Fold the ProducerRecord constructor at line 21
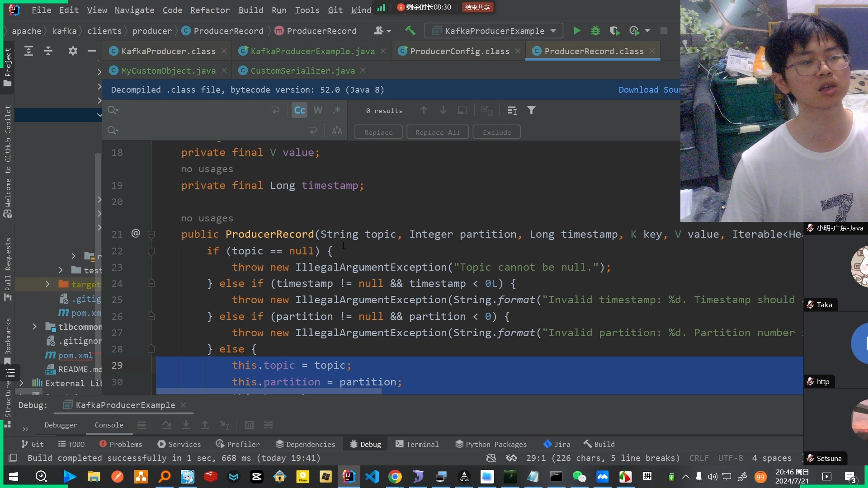Screen dimensions: 868x488 click(151, 234)
